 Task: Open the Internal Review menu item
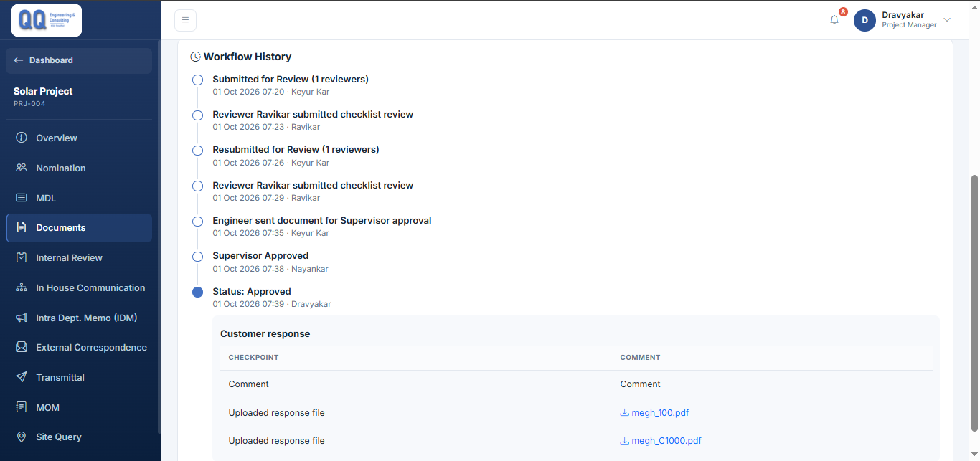(x=79, y=257)
